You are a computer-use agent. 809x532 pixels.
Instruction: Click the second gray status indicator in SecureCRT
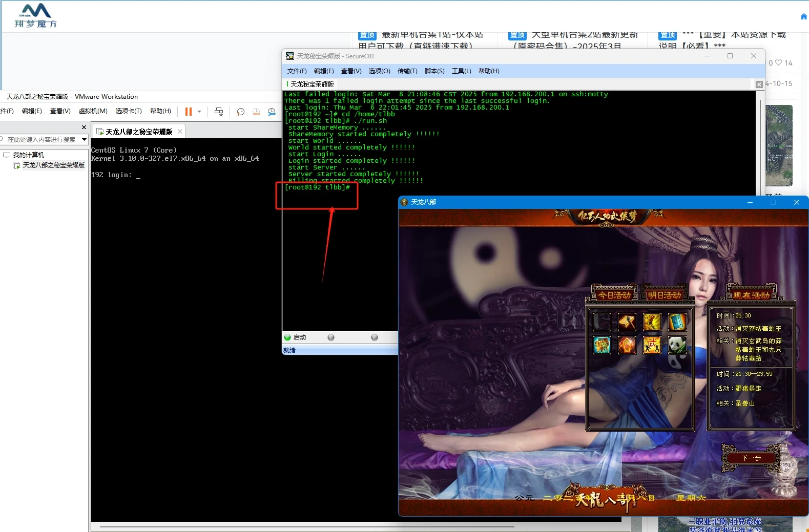375,337
